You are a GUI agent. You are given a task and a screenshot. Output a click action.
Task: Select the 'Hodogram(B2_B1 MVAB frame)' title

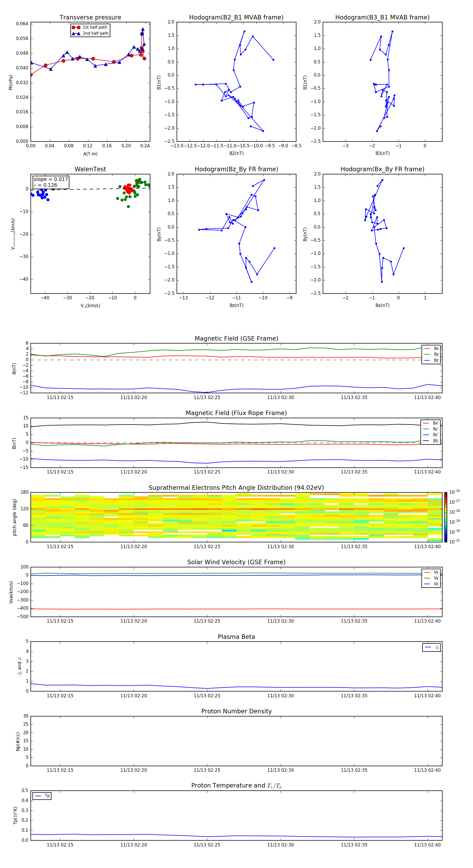(236, 18)
